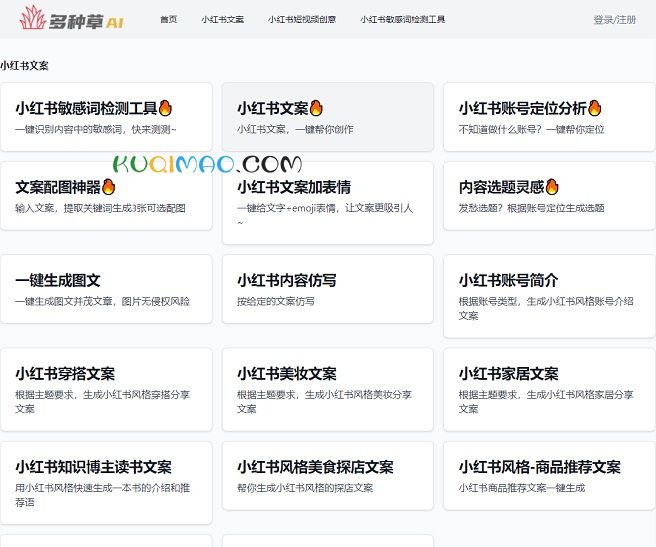Select the 小红书家居文案 card
This screenshot has height=547, width=656.
click(x=549, y=389)
